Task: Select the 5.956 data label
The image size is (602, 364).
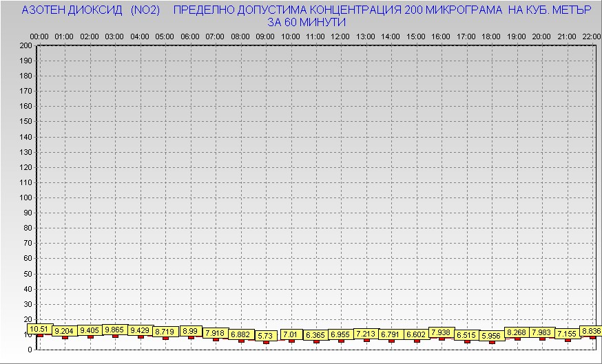Action: coord(492,335)
